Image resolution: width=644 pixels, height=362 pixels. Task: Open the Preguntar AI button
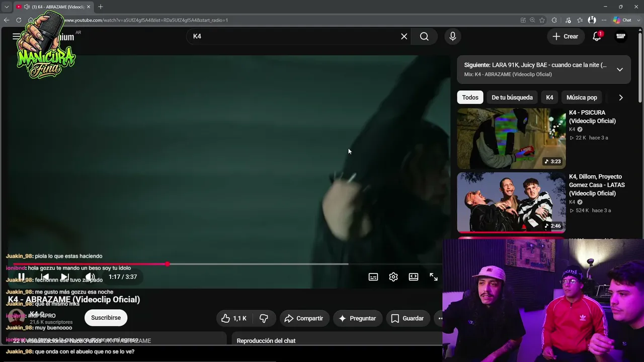[x=357, y=318]
